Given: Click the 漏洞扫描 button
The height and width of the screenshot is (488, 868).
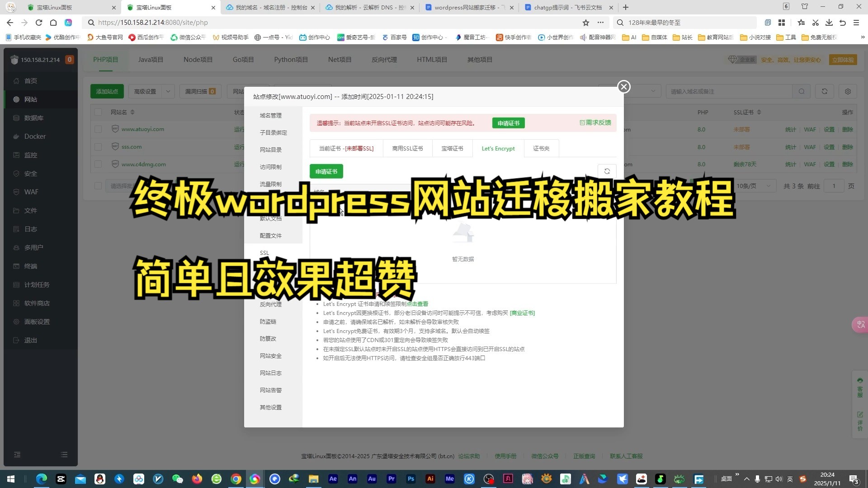Looking at the screenshot, I should [200, 91].
